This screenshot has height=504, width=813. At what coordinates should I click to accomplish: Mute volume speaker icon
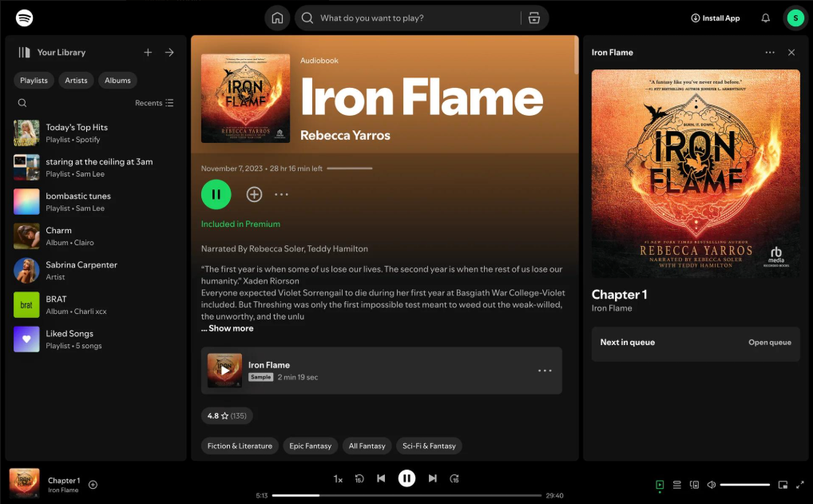[712, 485]
